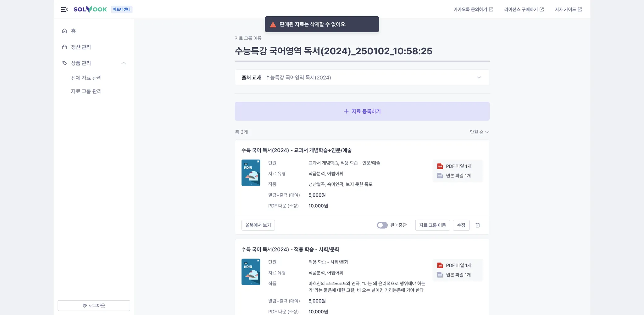Click the 파트너센터 badge
Image resolution: width=644 pixels, height=315 pixels.
[x=122, y=9]
